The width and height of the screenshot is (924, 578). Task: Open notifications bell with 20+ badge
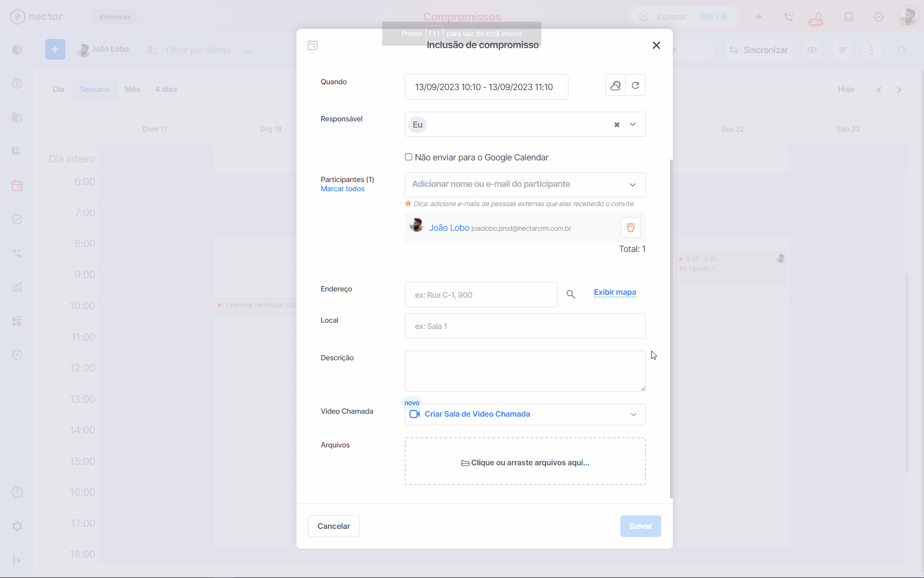[818, 18]
